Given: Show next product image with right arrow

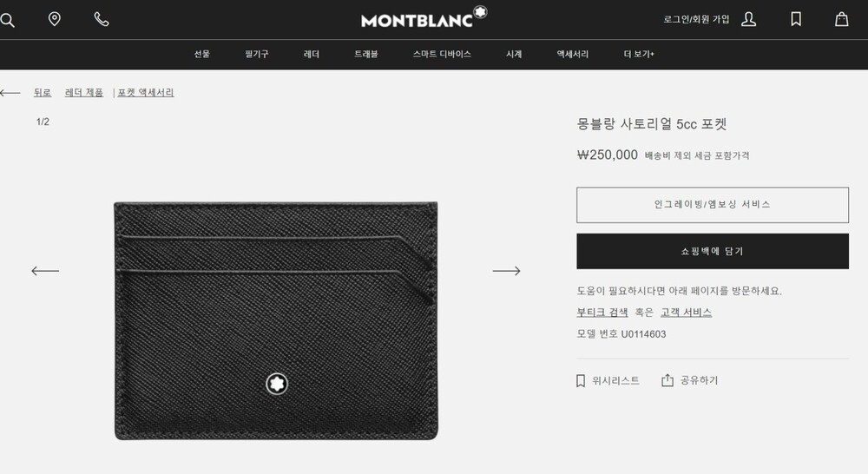Looking at the screenshot, I should pos(507,271).
